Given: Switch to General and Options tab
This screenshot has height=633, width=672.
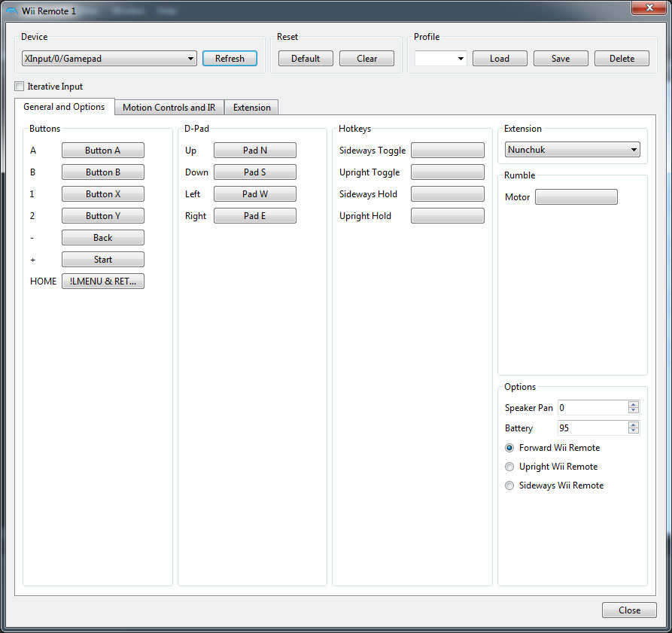Looking at the screenshot, I should 64,107.
